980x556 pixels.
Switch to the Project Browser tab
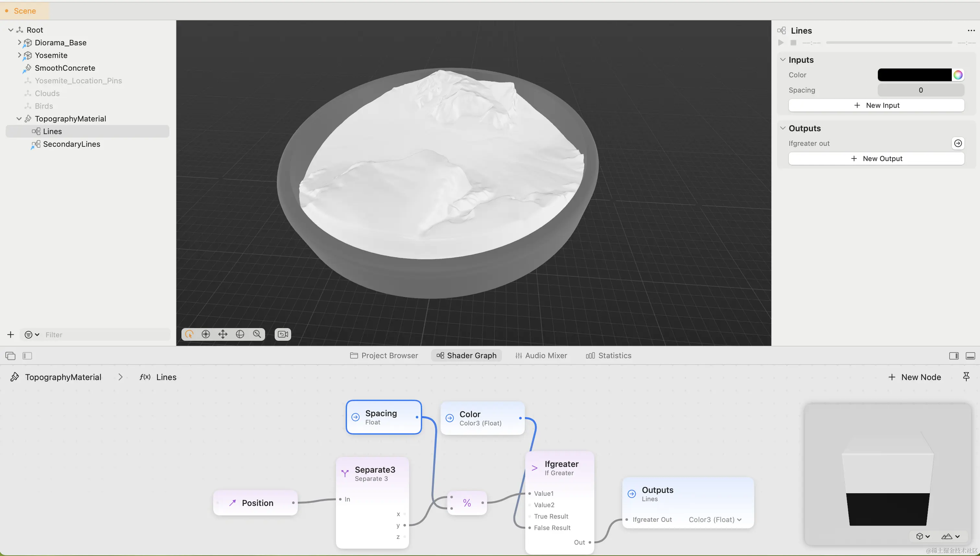pos(384,356)
